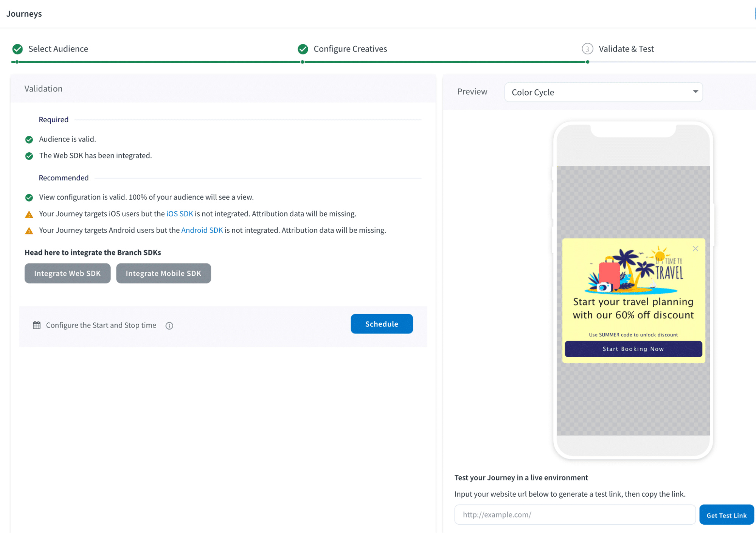Click the checkmark beside 'The Web SDK has been integrated'

[x=29, y=156]
